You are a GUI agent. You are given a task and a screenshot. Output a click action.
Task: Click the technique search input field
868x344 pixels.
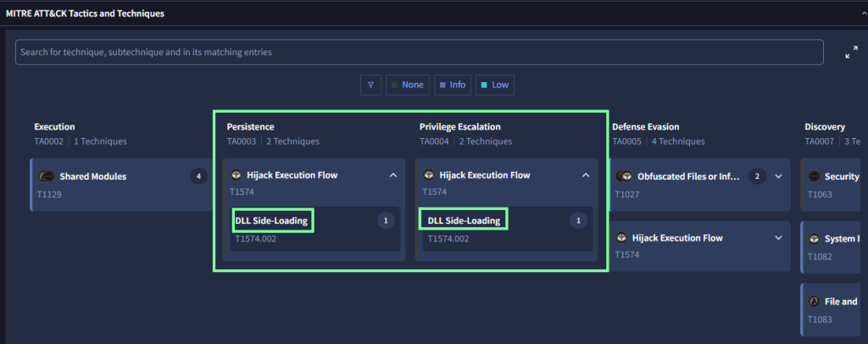(420, 53)
